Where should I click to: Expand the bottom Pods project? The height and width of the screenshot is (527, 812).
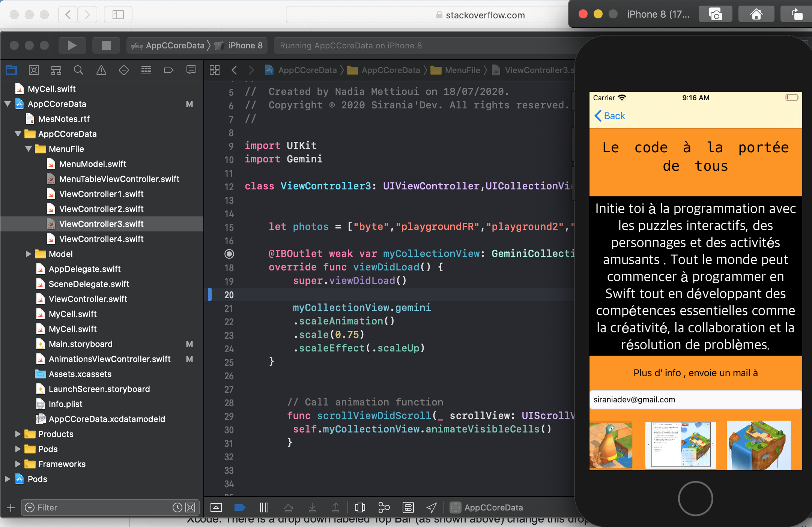tap(7, 479)
